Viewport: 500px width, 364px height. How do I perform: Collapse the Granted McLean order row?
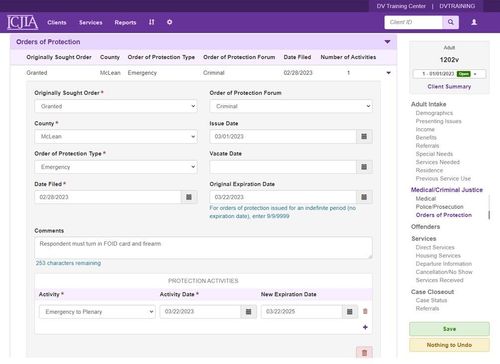tap(388, 73)
